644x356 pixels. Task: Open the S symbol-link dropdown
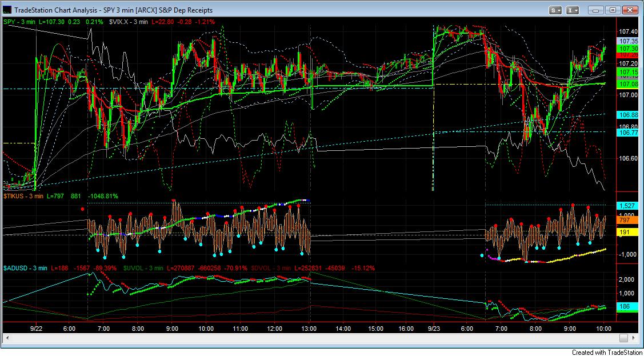(x=556, y=10)
